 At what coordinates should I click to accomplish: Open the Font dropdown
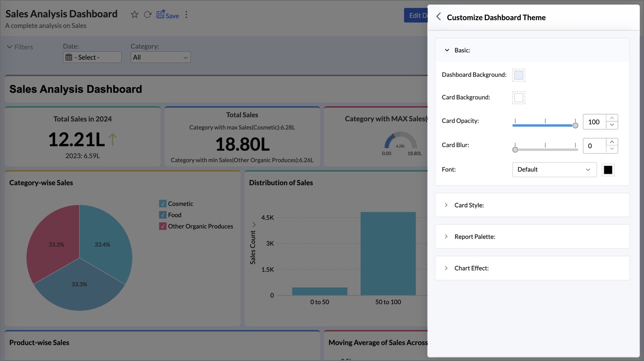[554, 170]
